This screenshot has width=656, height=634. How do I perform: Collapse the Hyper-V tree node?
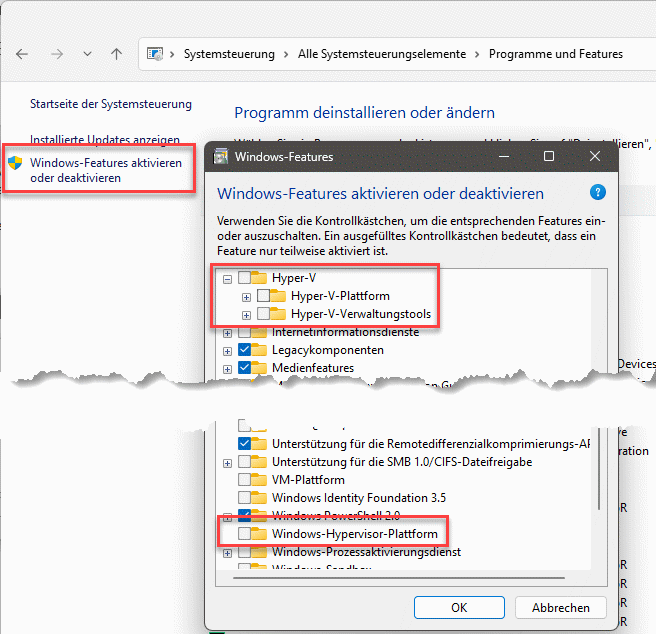point(227,279)
